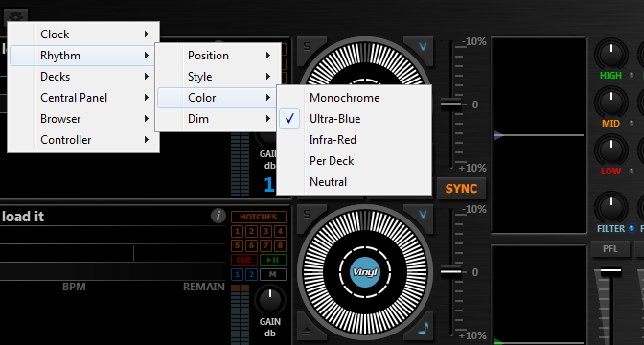644x345 pixels.
Task: Click the orange SYNC button
Action: (x=461, y=189)
